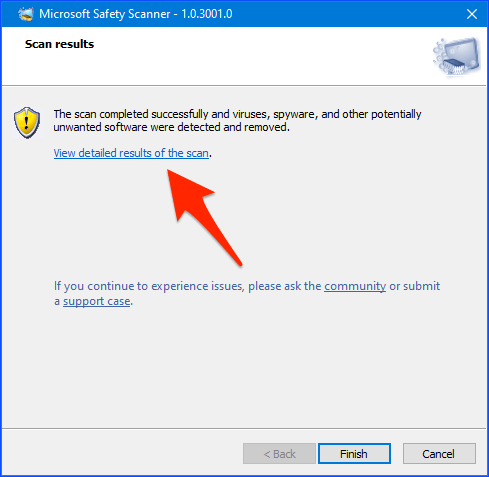Cancel the scanner dialog
This screenshot has height=477, width=489.
point(439,454)
